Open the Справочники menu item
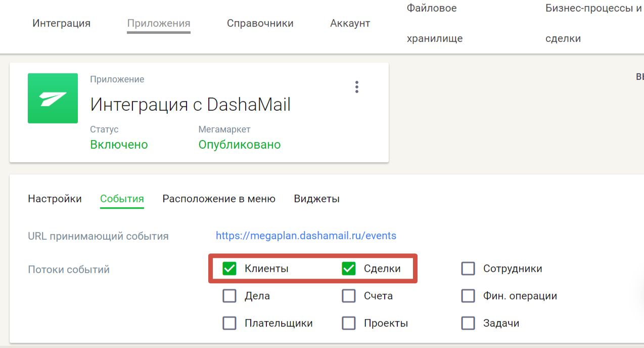 [260, 23]
